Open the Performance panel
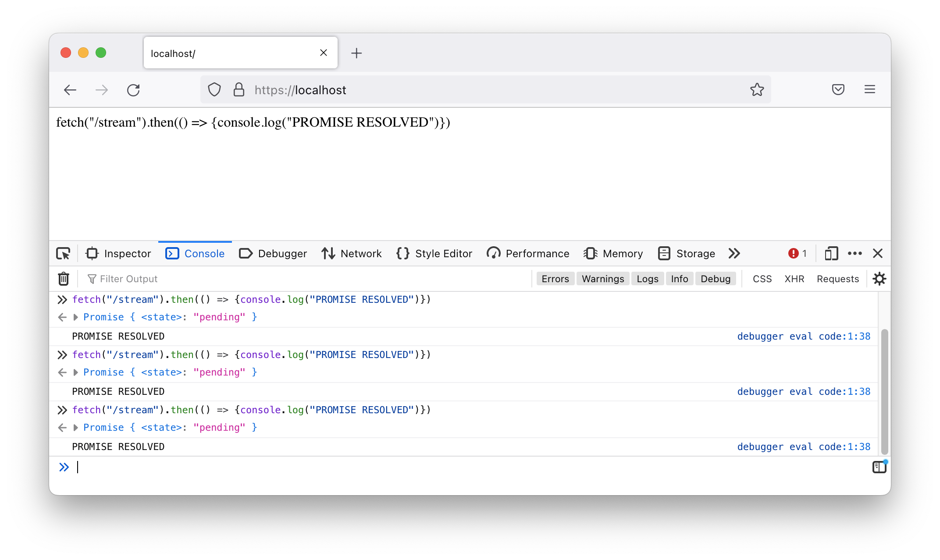940x560 pixels. pyautogui.click(x=528, y=253)
